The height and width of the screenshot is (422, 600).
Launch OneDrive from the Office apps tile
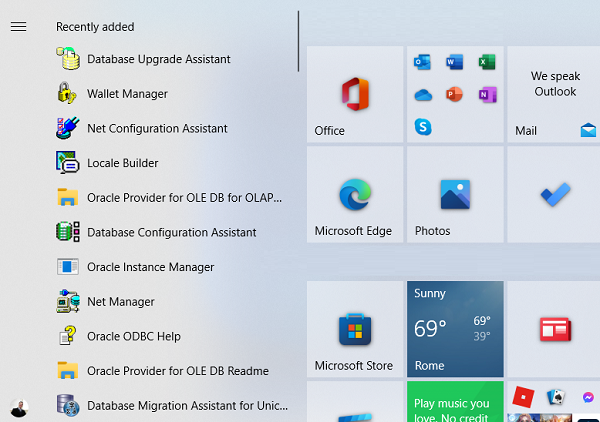tap(423, 95)
